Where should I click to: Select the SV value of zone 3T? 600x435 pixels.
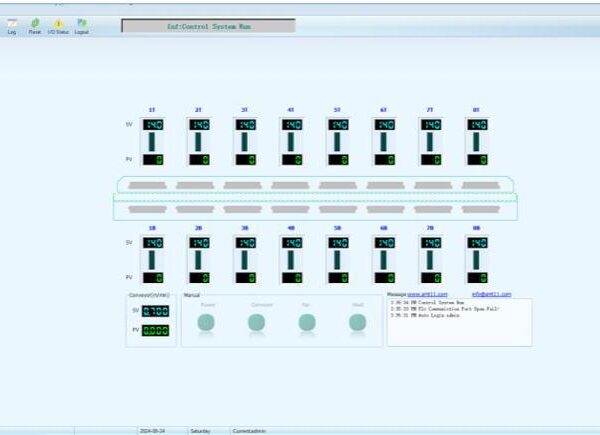(x=246, y=125)
